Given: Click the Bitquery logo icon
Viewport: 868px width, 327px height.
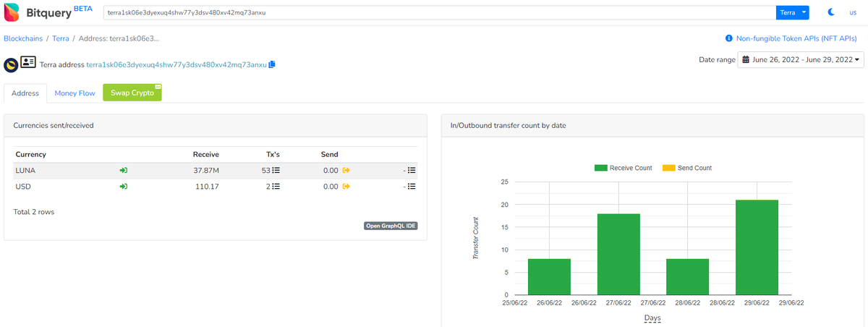Looking at the screenshot, I should coord(12,12).
